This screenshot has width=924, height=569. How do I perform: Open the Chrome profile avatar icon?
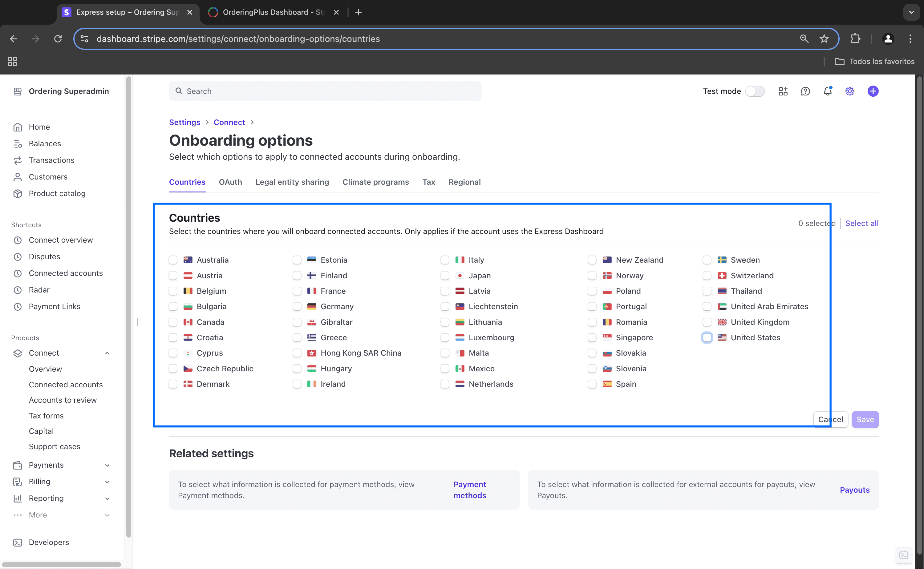(x=888, y=39)
